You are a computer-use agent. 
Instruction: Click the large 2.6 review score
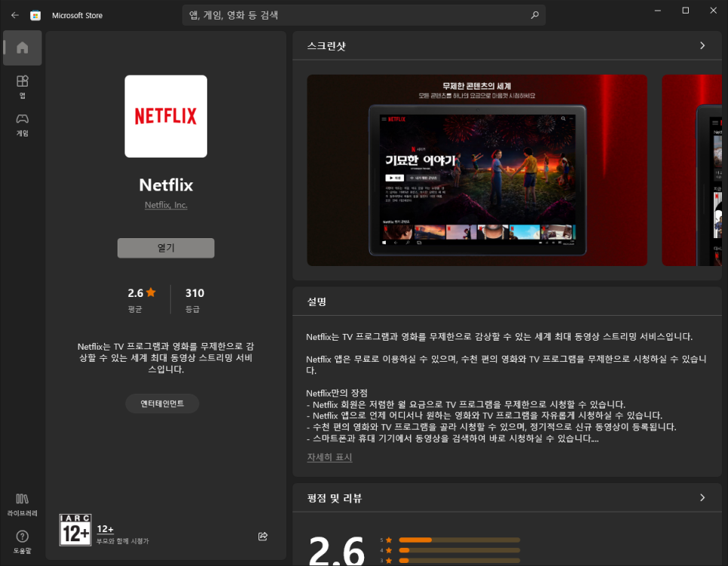point(337,550)
